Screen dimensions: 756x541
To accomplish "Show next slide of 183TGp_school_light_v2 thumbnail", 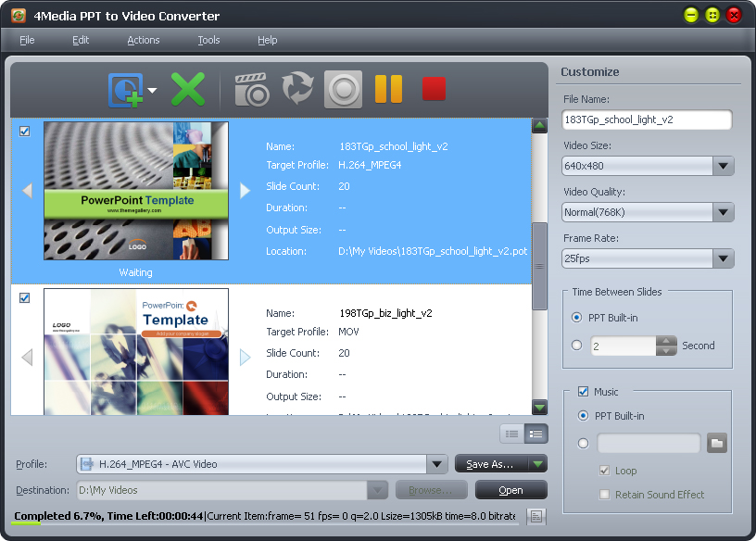I will (x=245, y=191).
